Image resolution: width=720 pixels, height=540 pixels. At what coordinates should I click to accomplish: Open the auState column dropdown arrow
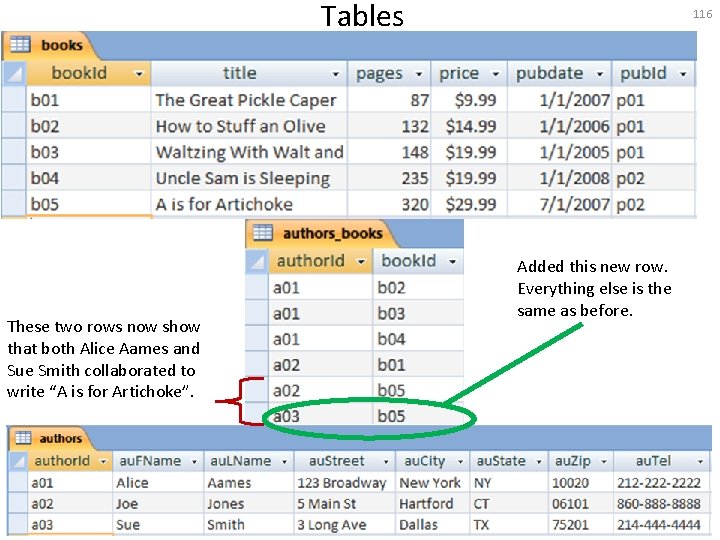[539, 461]
